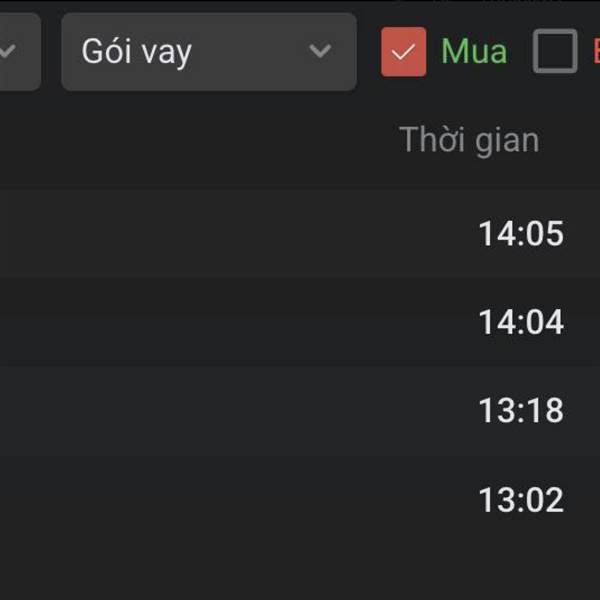Viewport: 600px width, 600px height.
Task: Select the row timed 13:02
Action: pos(520,499)
